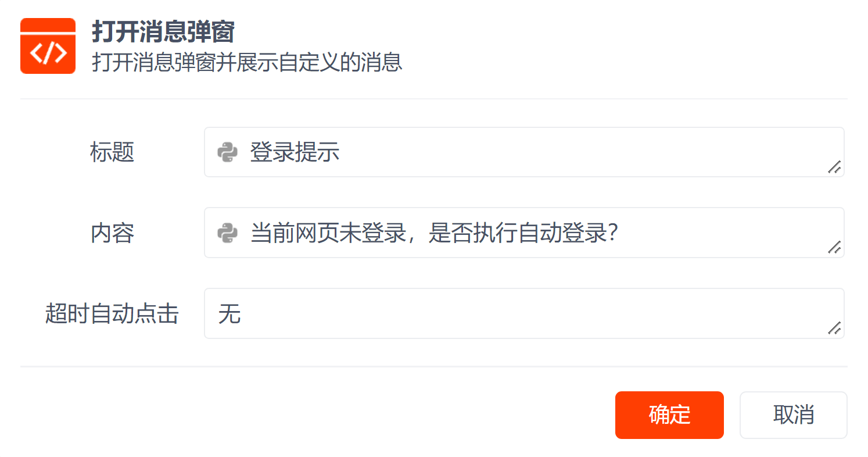This screenshot has width=868, height=457.
Task: Click the divider line below the header
Action: 433,99
